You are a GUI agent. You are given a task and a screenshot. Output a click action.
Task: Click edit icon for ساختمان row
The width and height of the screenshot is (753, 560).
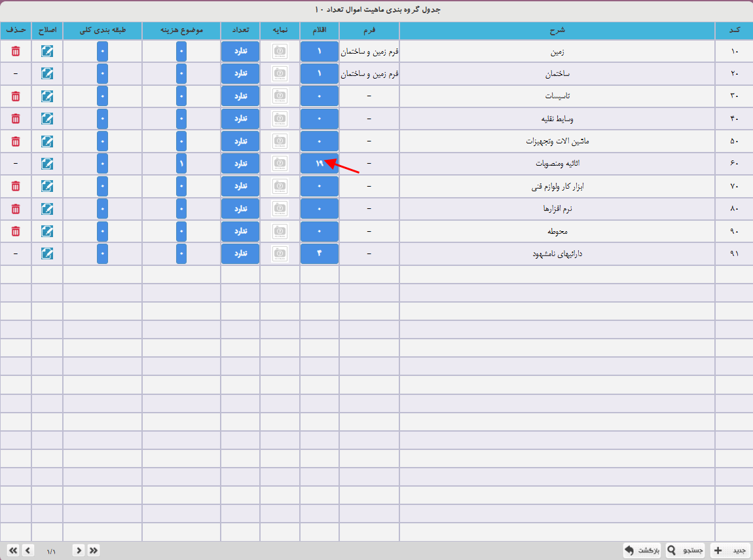coord(47,74)
